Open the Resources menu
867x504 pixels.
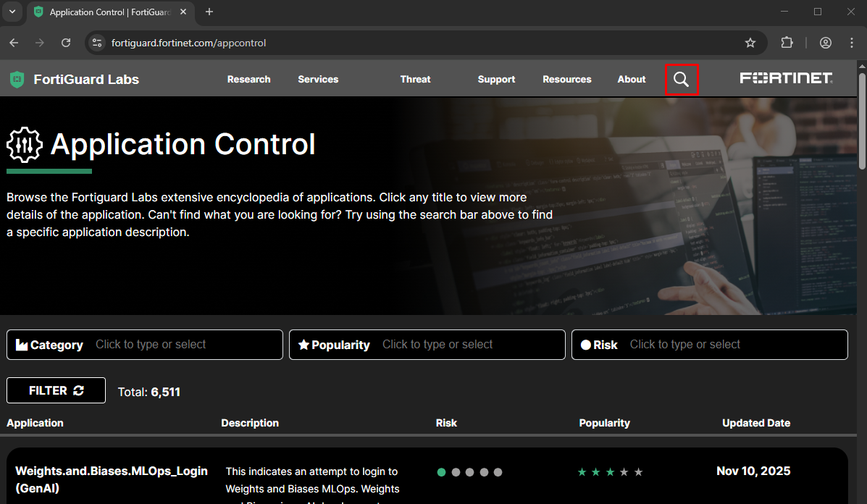(566, 79)
